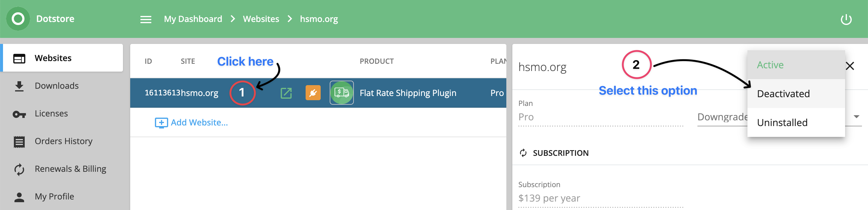Select the Active status option

(796, 65)
